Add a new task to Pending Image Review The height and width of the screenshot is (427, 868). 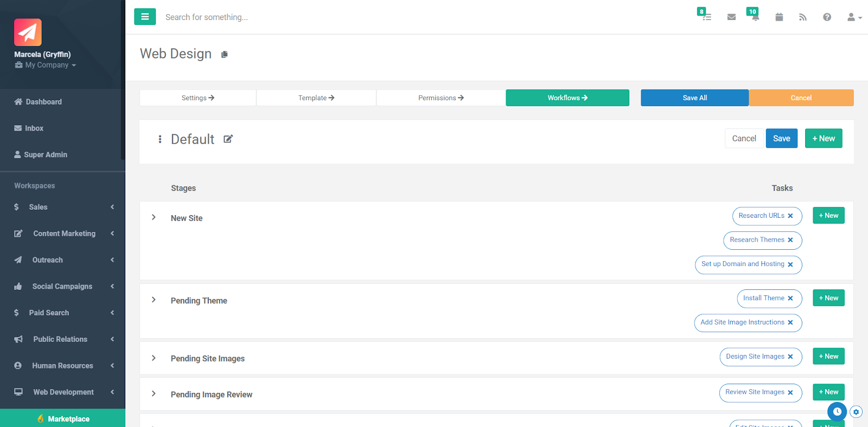pyautogui.click(x=828, y=392)
